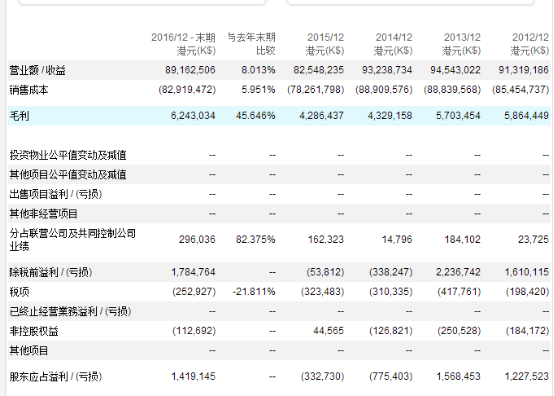Click gross profit value 6,243,034
This screenshot has width=554, height=396.
193,116
